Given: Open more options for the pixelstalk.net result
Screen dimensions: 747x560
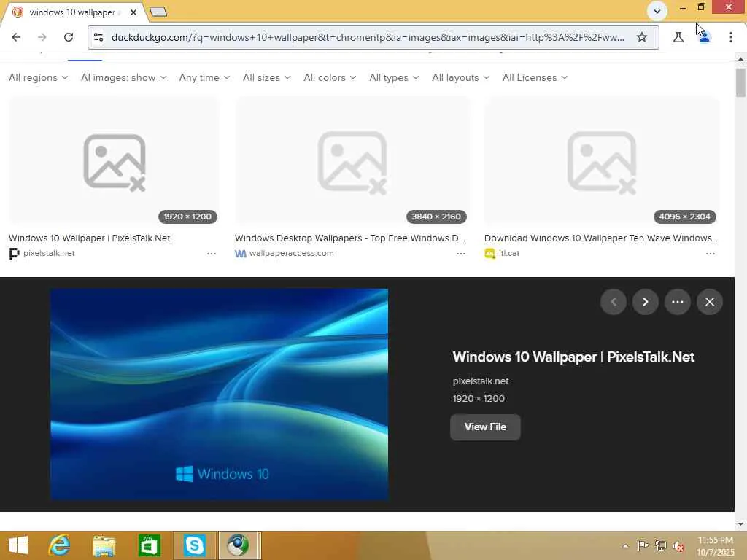Looking at the screenshot, I should (x=212, y=254).
